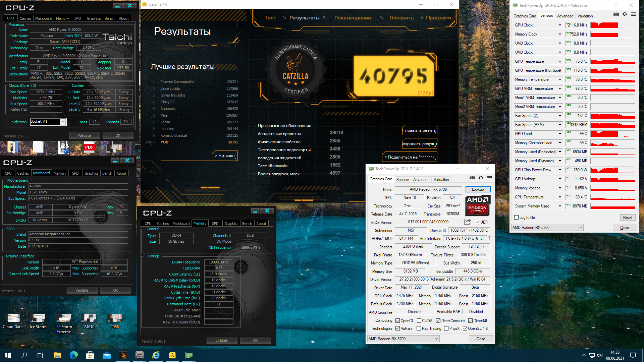Launch Microsoft Edge from the taskbar
Image resolution: width=644 pixels, height=362 pixels.
click(74, 355)
